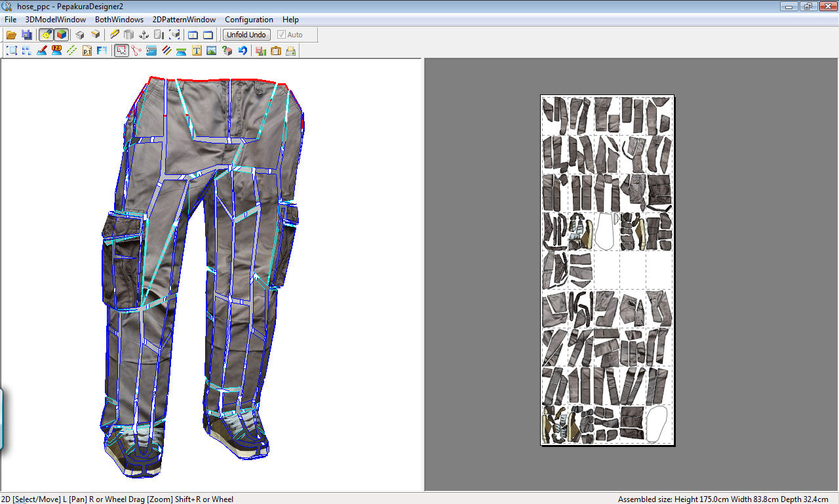Viewport: 839px width, 504px height.
Task: Click the printer icon
Action: pyautogui.click(x=290, y=50)
